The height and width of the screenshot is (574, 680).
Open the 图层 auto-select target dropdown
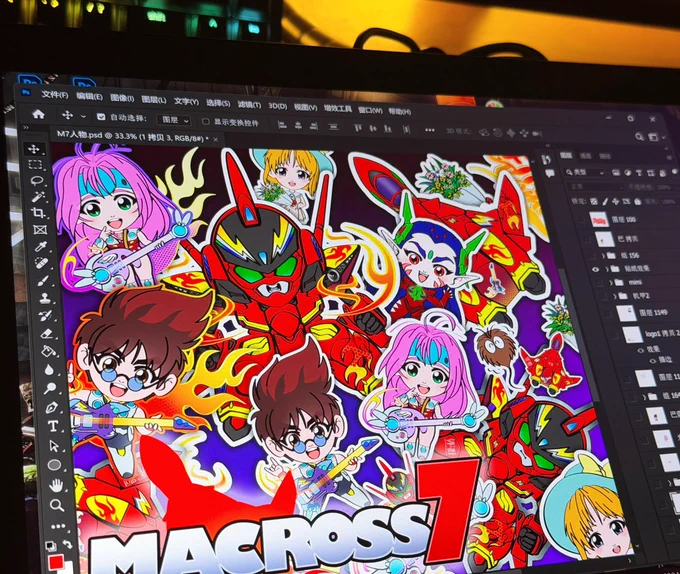(173, 120)
